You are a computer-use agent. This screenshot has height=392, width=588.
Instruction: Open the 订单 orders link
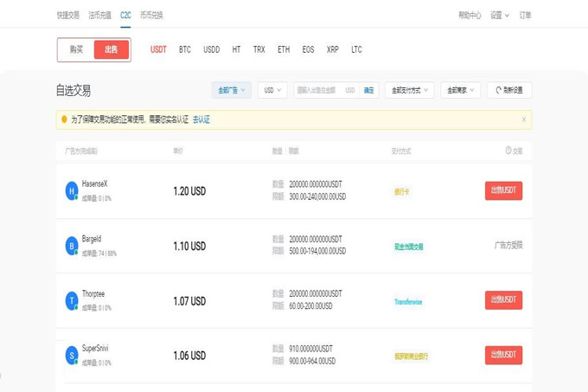click(x=525, y=16)
